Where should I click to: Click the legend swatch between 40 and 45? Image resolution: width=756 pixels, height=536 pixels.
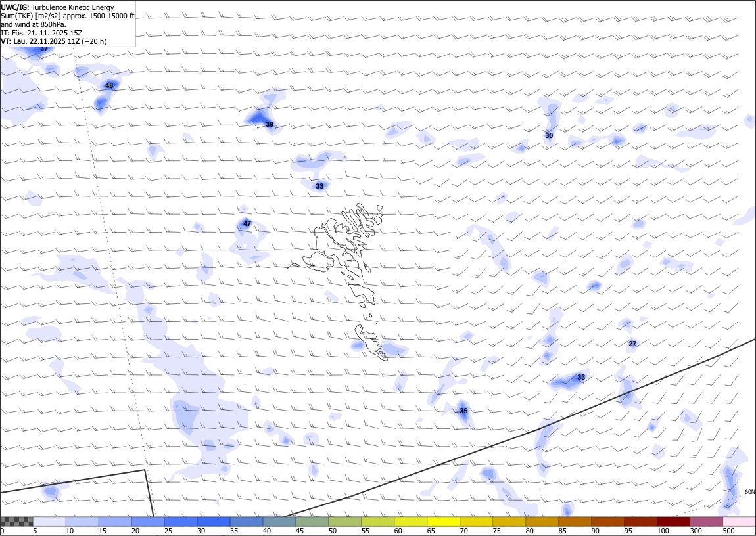click(279, 521)
